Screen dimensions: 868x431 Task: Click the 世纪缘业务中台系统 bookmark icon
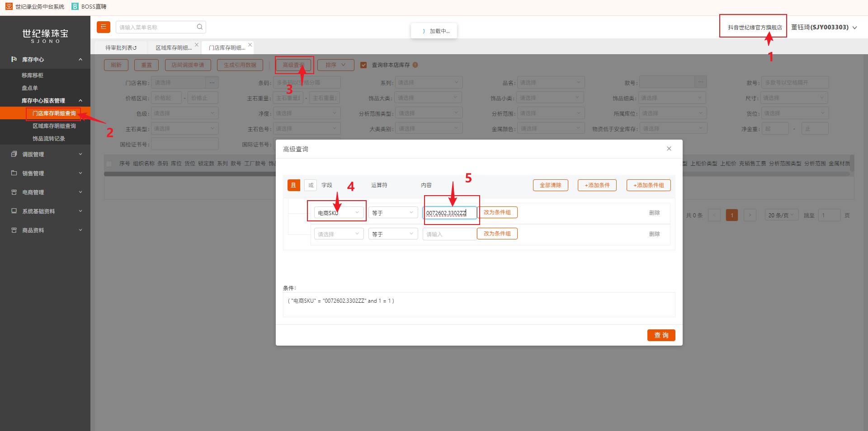point(9,6)
